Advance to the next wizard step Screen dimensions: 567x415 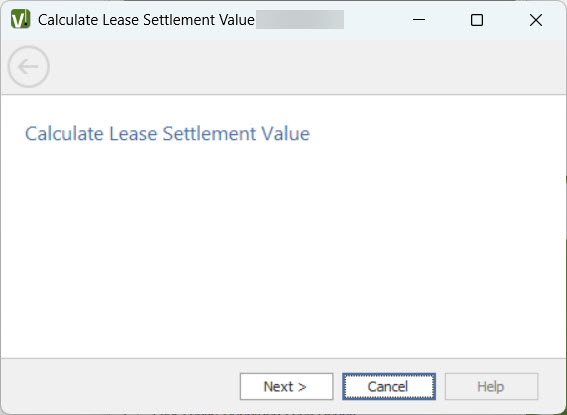click(x=286, y=386)
